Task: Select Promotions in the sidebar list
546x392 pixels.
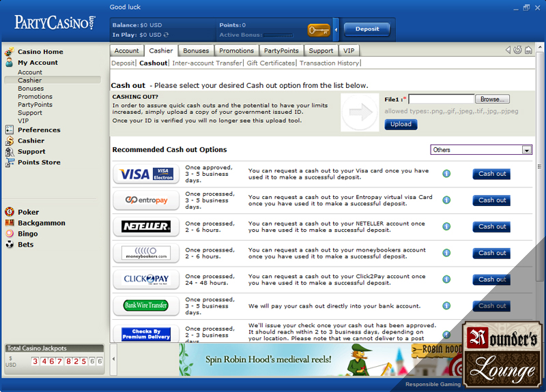Action: [35, 97]
